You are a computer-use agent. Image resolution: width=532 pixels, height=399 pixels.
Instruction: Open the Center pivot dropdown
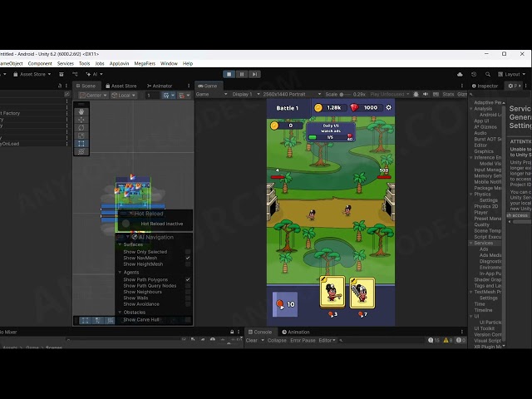coord(93,96)
